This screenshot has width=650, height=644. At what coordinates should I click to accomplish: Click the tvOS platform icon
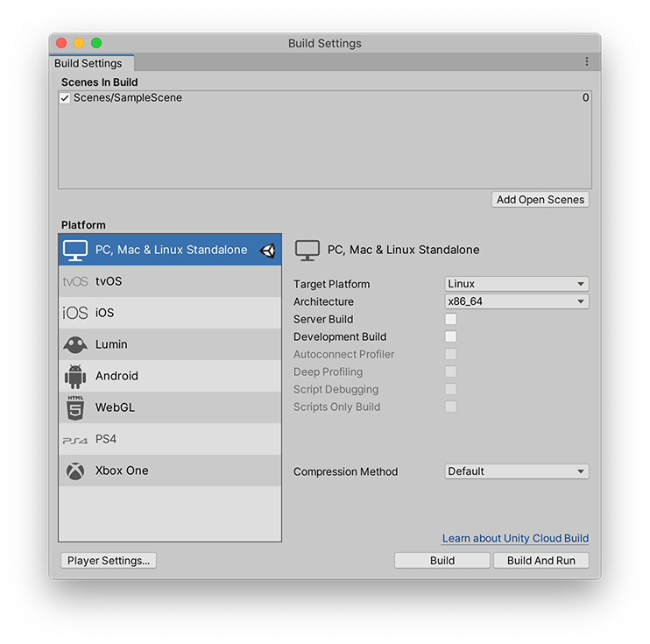pyautogui.click(x=75, y=281)
